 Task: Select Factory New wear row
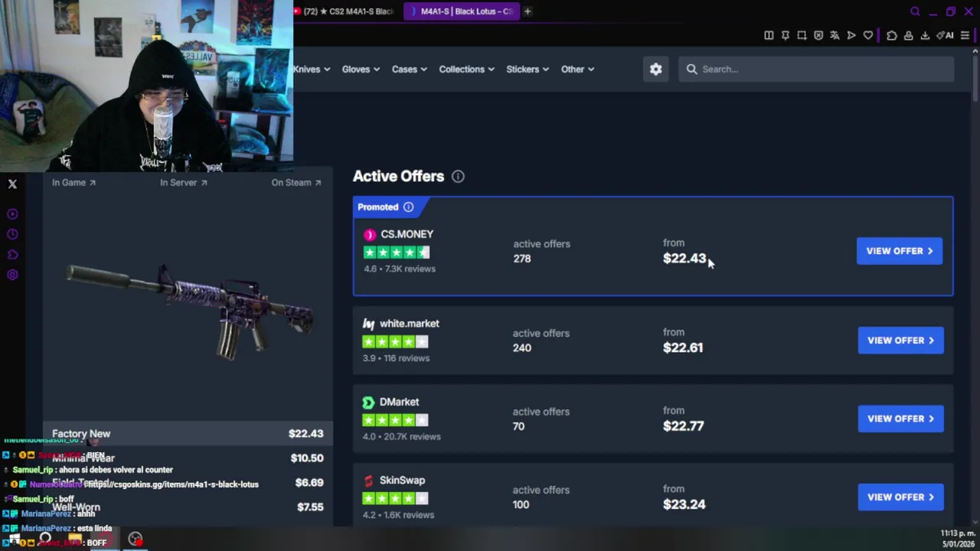click(188, 434)
